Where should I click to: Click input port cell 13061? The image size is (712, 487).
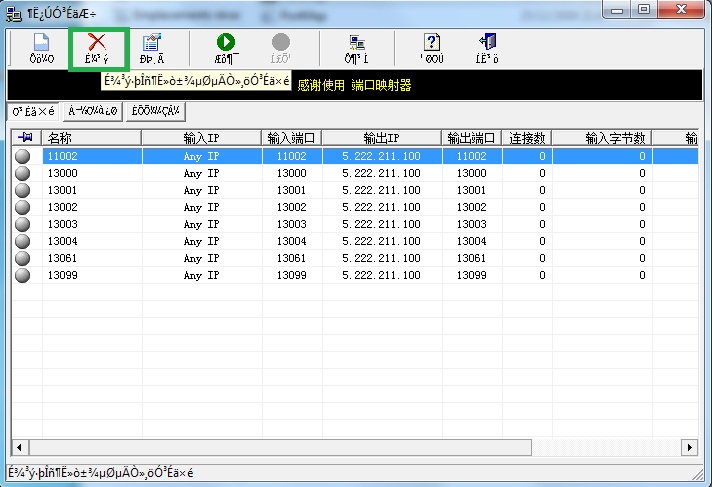click(292, 258)
